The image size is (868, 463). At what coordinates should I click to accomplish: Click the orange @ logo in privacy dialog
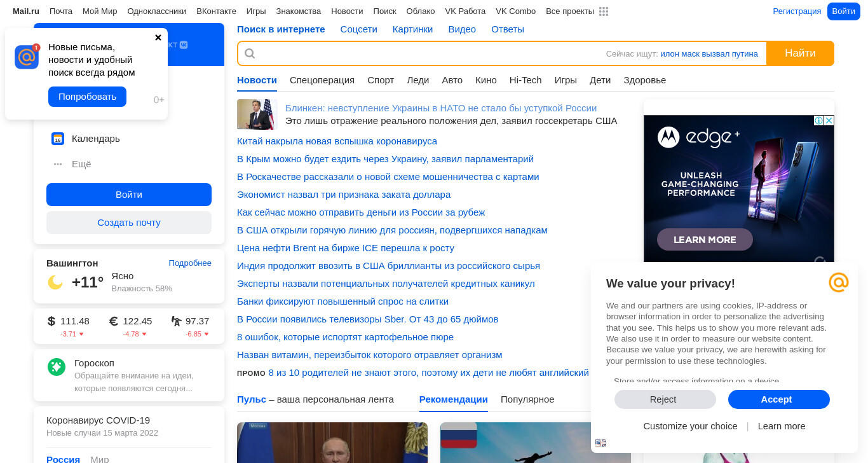839,282
